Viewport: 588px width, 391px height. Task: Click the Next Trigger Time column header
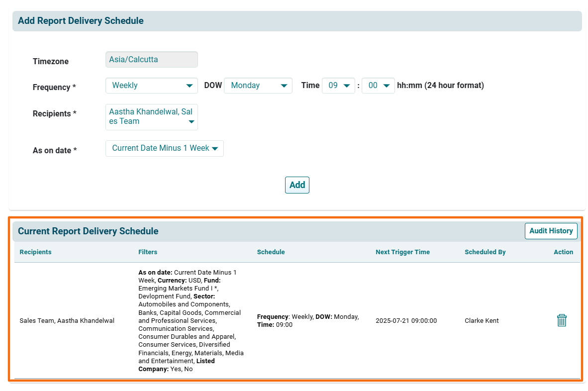402,252
